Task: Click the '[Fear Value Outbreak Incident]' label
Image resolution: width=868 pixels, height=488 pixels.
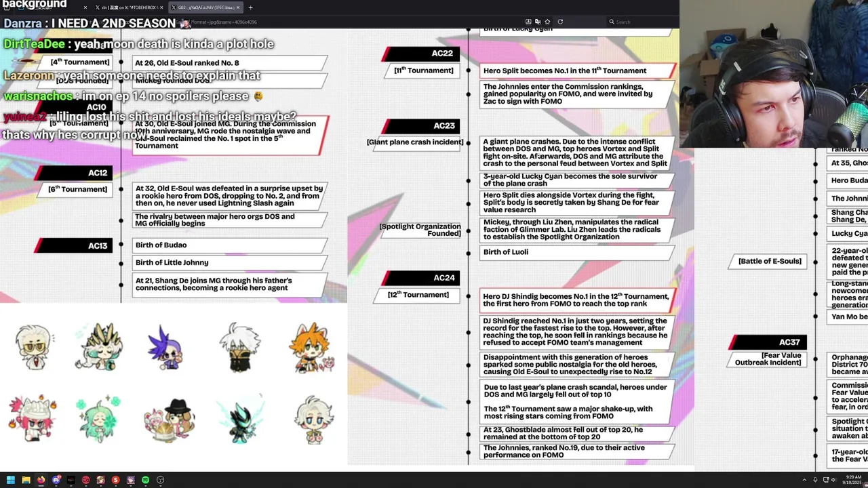Action: pyautogui.click(x=768, y=359)
